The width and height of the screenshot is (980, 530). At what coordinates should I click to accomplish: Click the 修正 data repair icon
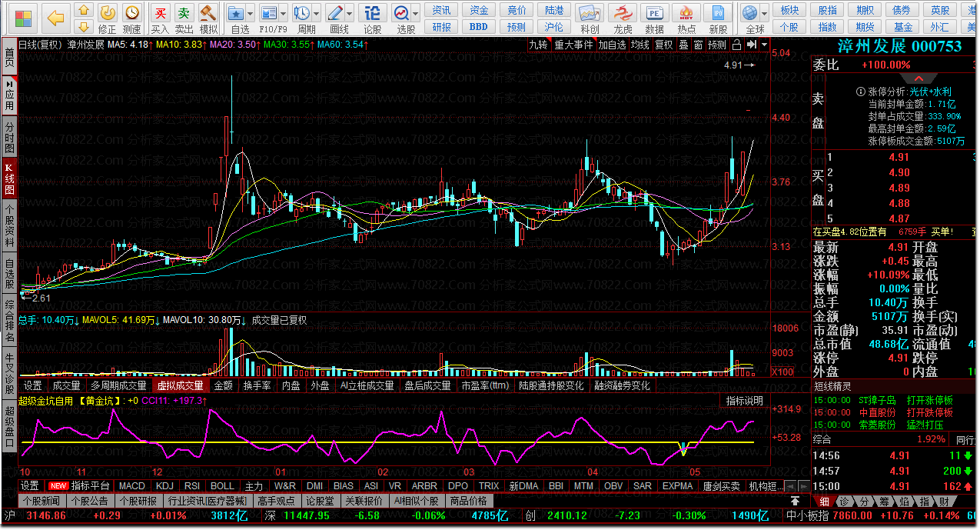click(108, 18)
